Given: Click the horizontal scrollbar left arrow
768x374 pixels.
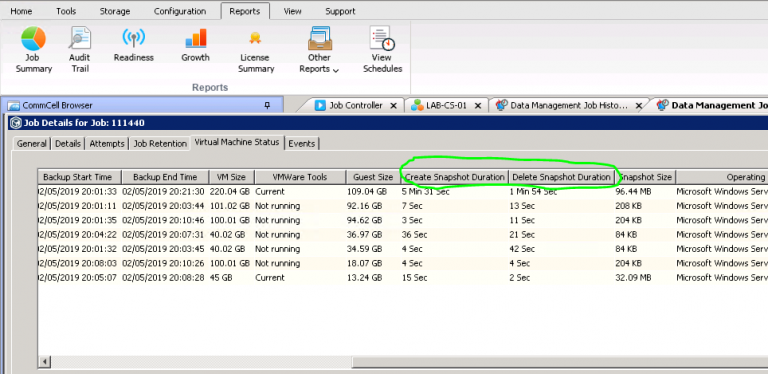Looking at the screenshot, I should 45,362.
